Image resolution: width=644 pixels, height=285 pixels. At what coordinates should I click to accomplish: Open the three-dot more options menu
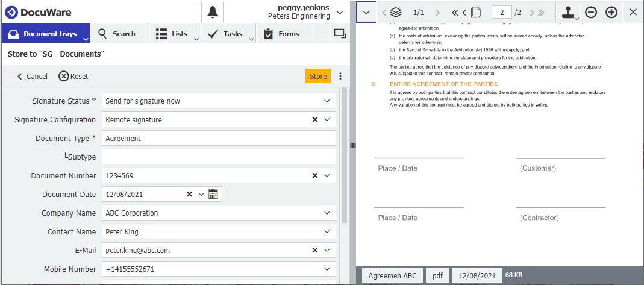pyautogui.click(x=340, y=76)
